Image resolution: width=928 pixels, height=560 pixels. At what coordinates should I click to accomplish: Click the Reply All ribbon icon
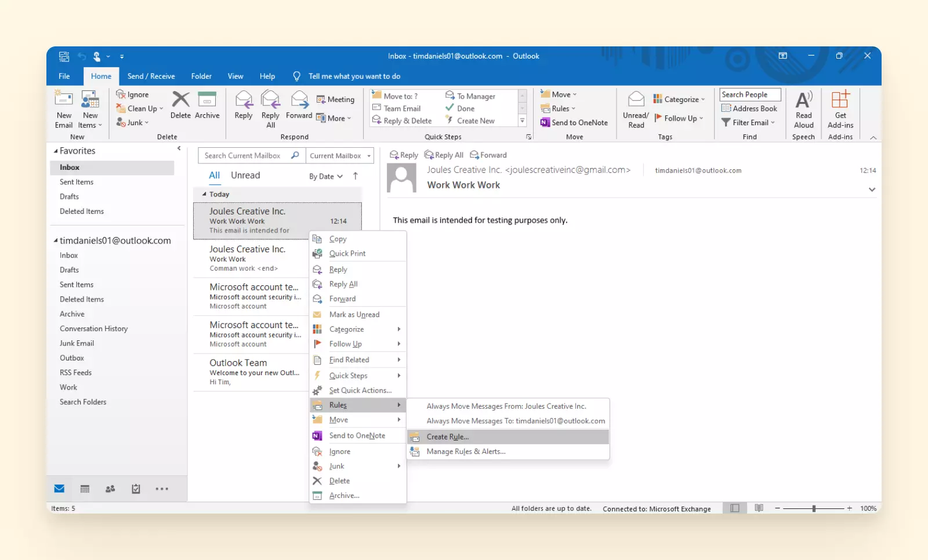(270, 109)
